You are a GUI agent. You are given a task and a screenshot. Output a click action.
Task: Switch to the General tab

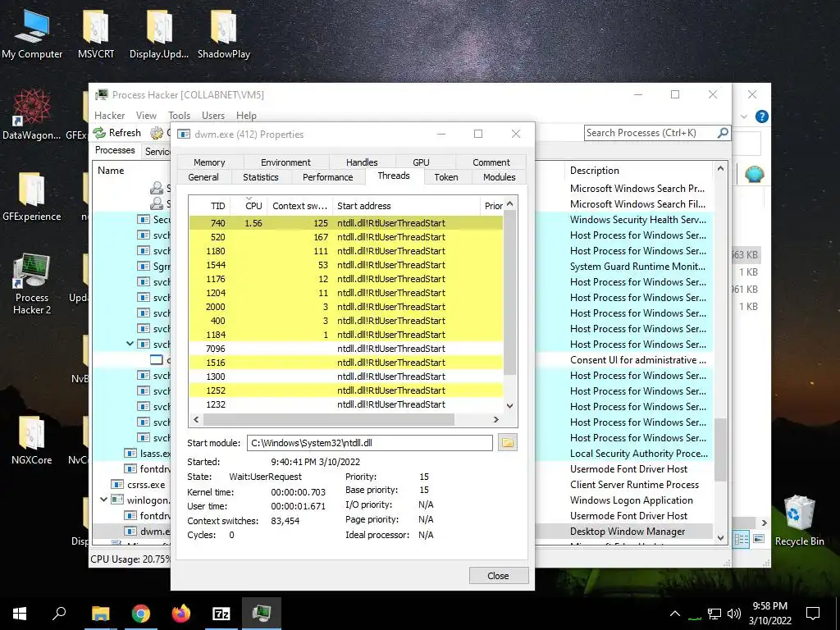point(203,177)
